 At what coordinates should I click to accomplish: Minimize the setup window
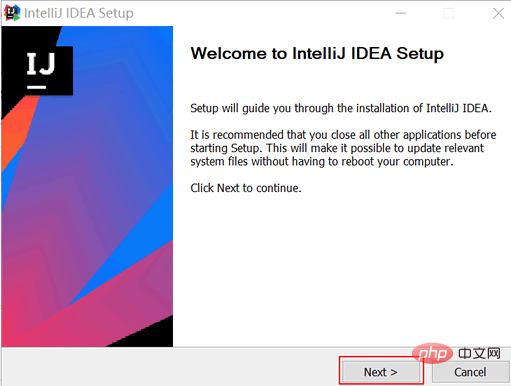click(401, 13)
